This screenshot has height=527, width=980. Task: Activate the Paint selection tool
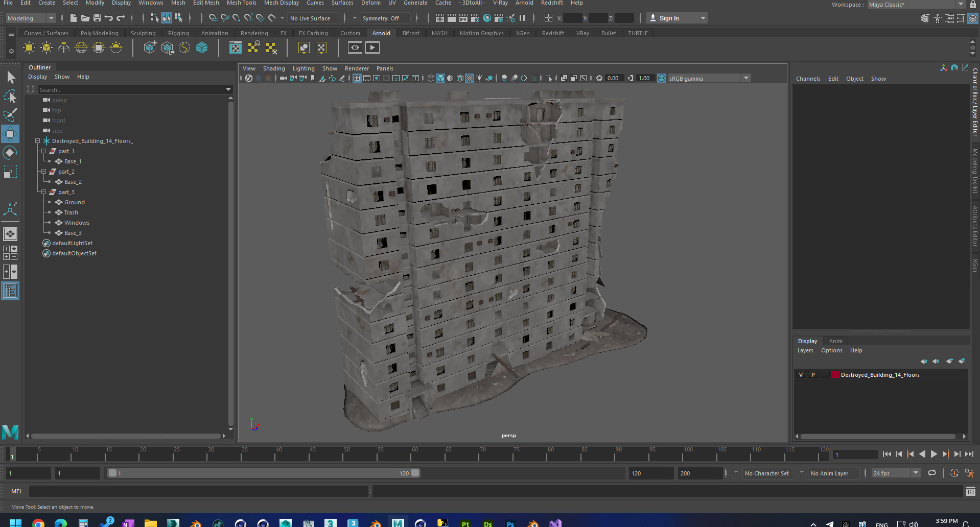point(10,114)
